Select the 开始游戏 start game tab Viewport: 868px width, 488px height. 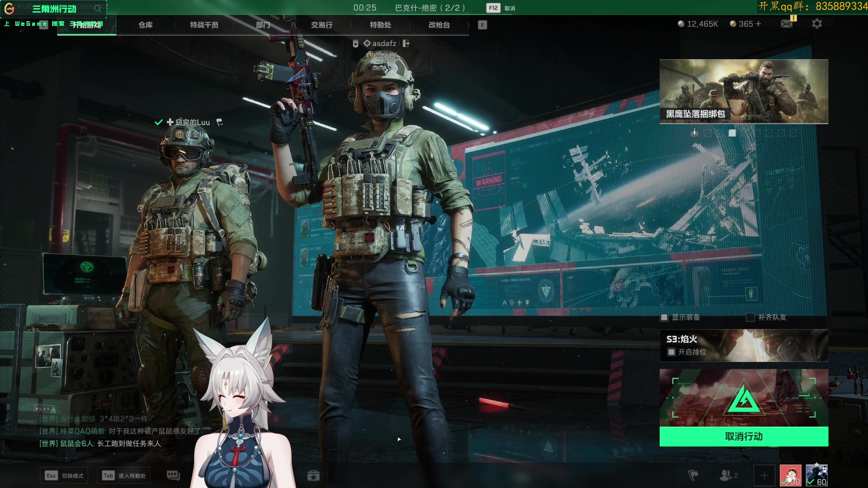(x=87, y=24)
